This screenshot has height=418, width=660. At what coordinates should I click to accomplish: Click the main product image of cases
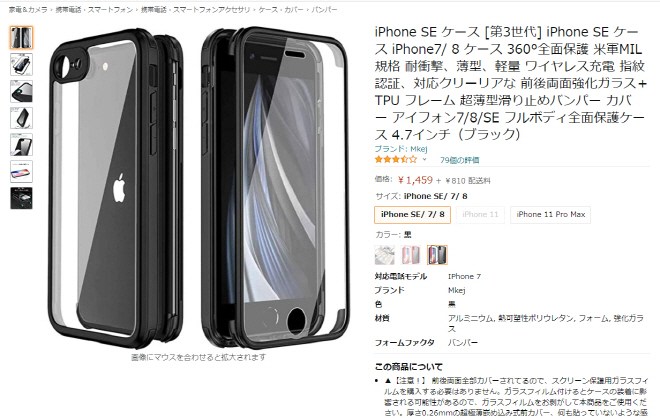[x=199, y=187]
